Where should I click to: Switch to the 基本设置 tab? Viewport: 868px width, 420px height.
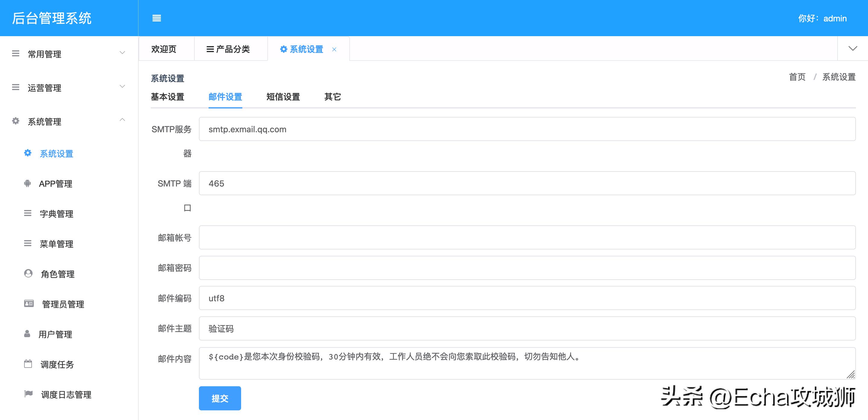(x=168, y=97)
